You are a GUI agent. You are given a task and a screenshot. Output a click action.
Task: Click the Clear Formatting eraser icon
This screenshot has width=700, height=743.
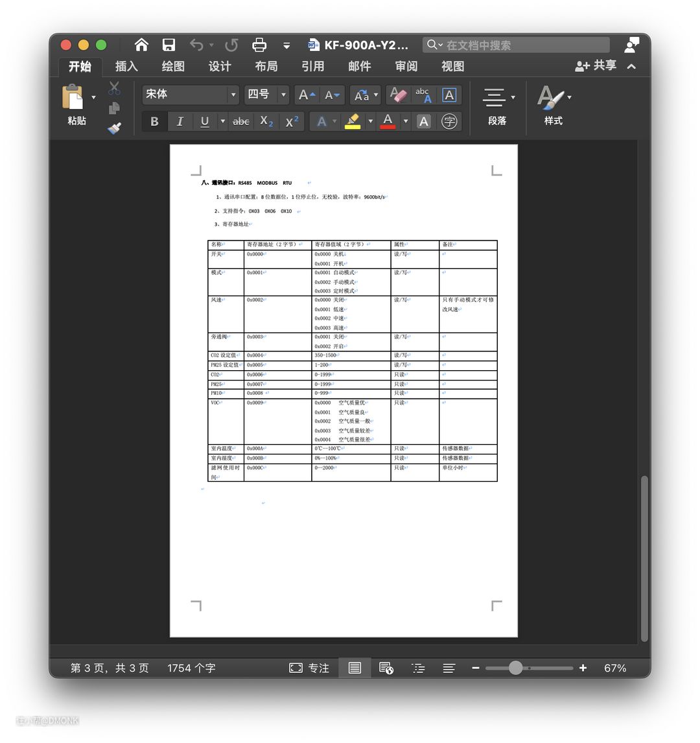[399, 95]
